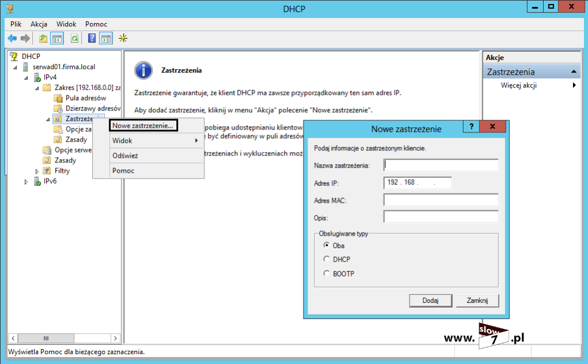Choose the DHCP supported type option
Screen dimensions: 588x364
(327, 260)
